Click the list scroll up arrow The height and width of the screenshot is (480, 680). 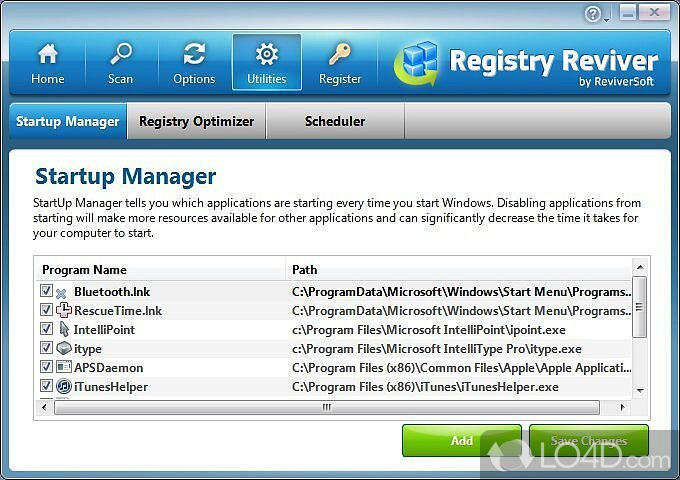click(640, 267)
